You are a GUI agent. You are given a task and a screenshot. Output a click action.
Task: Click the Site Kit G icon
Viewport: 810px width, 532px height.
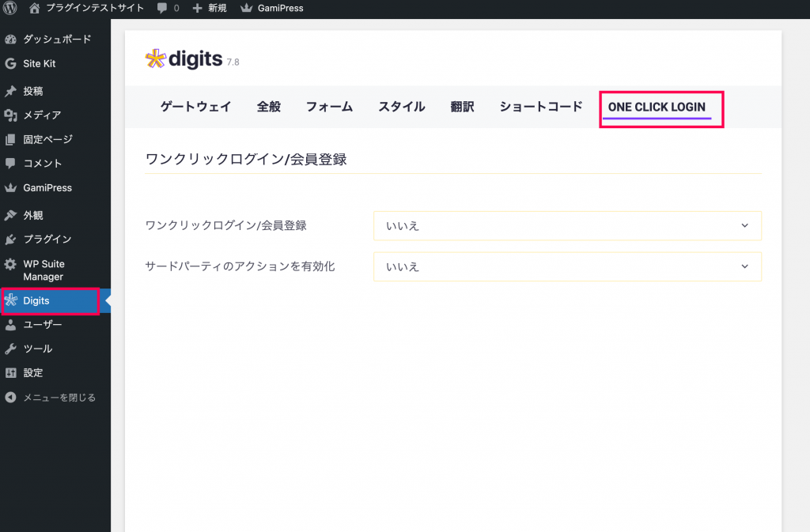10,63
